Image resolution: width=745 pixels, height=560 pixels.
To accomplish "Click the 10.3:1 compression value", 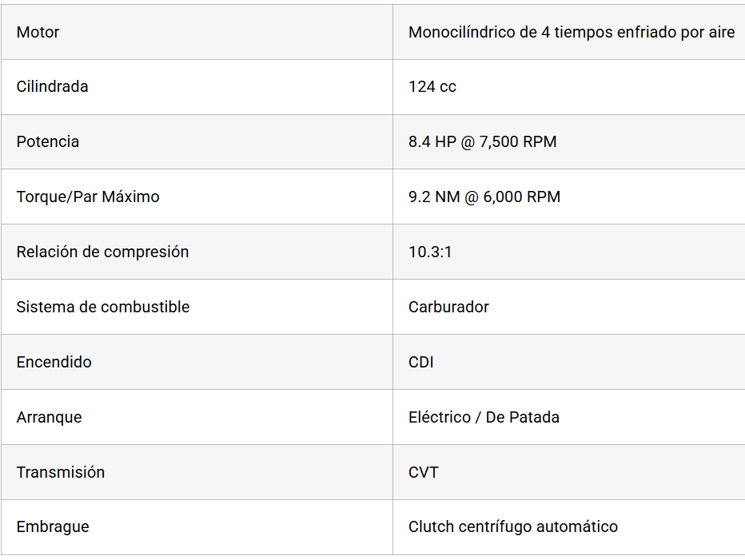I will (430, 252).
